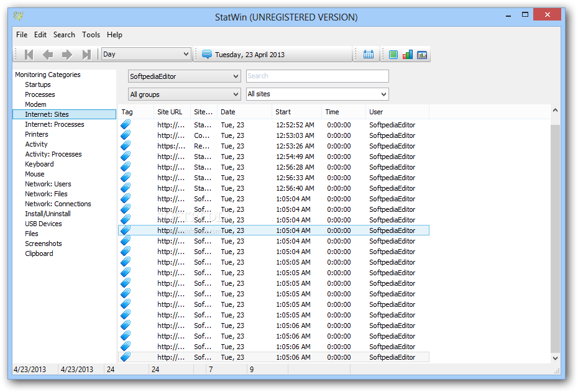The width and height of the screenshot is (578, 392).
Task: Click the next period right arrow
Action: (67, 55)
